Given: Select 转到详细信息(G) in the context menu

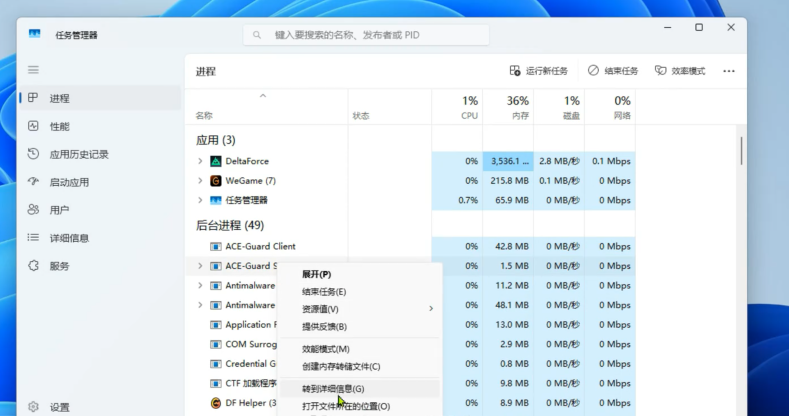Looking at the screenshot, I should [x=359, y=389].
